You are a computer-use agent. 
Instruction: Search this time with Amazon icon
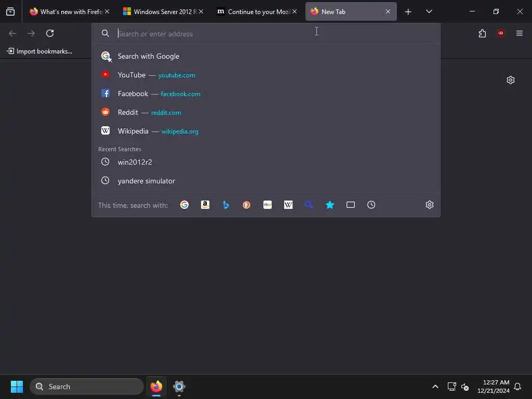pos(205,205)
